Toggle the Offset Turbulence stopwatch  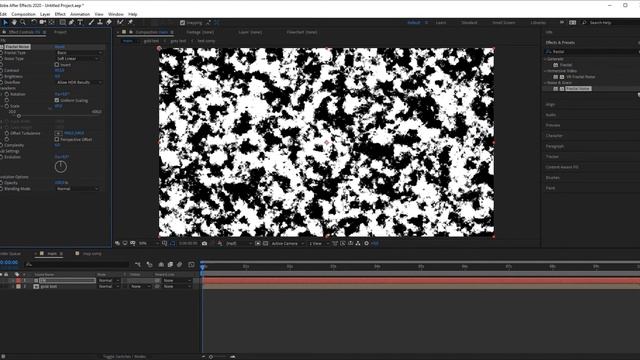(x=7, y=133)
